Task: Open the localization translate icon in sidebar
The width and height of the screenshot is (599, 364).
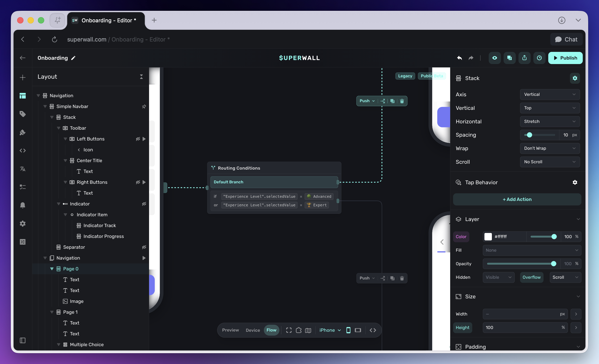Action: pyautogui.click(x=23, y=169)
